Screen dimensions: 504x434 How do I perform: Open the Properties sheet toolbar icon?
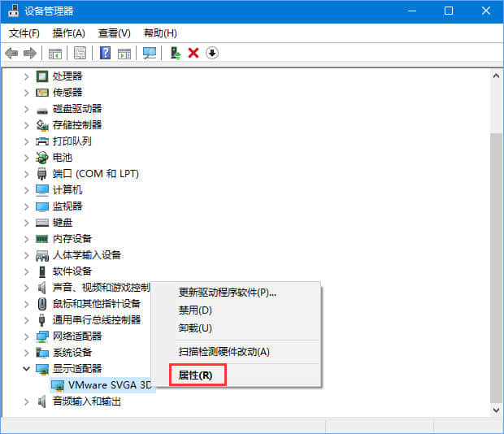tap(80, 53)
